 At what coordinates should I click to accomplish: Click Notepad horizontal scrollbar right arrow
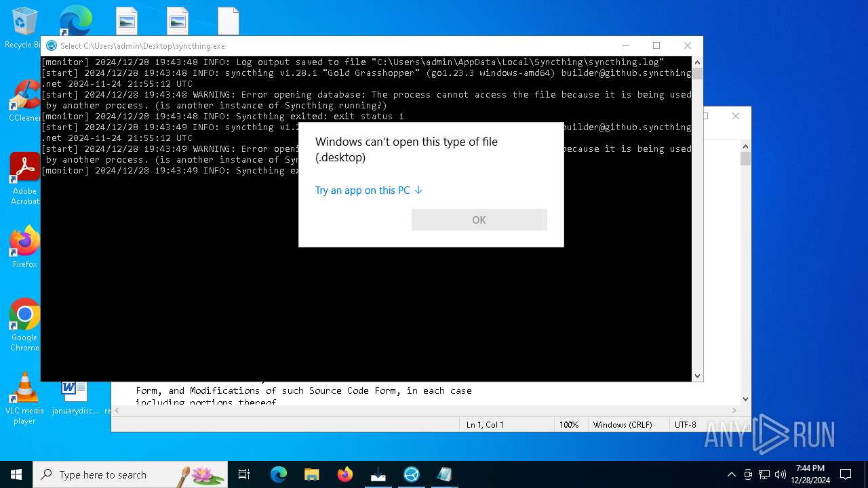734,410
